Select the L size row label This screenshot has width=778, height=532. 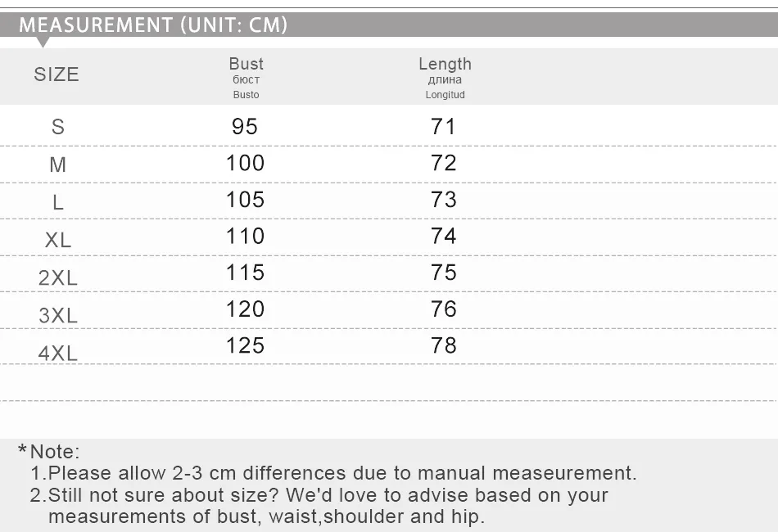click(58, 202)
